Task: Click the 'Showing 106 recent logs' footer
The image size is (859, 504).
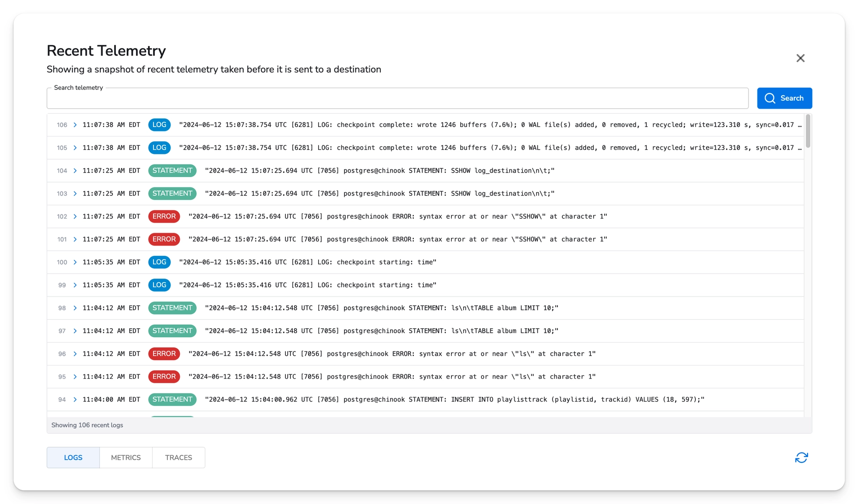Action: click(x=87, y=425)
